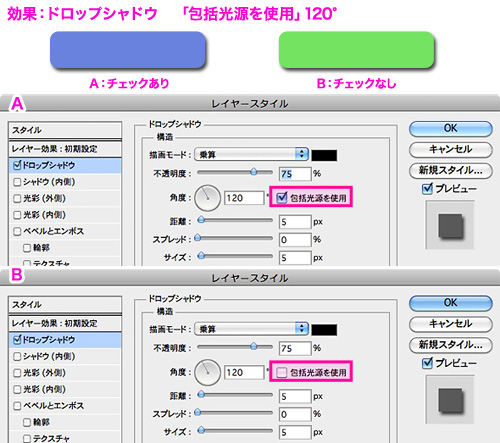Enable シャドウ (内側) in dialog A
Screen dimensions: 500x443
click(17, 182)
